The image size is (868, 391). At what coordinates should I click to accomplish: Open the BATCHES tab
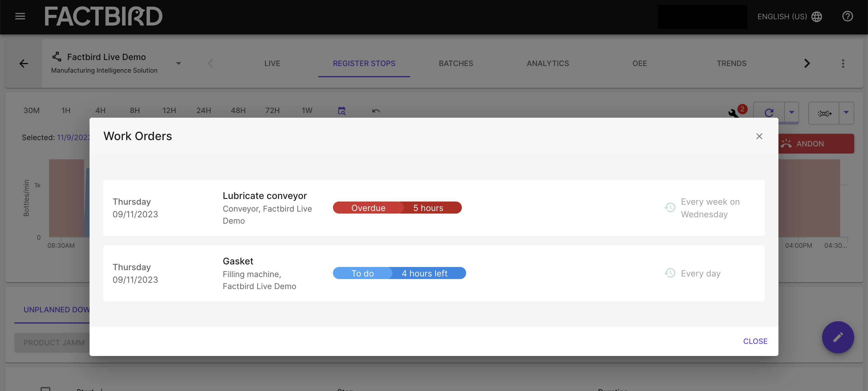[456, 63]
